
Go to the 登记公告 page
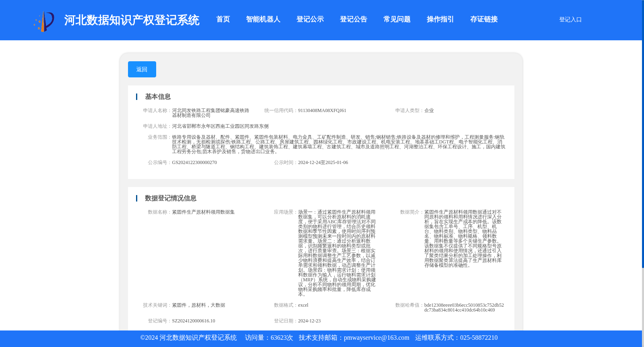point(353,19)
